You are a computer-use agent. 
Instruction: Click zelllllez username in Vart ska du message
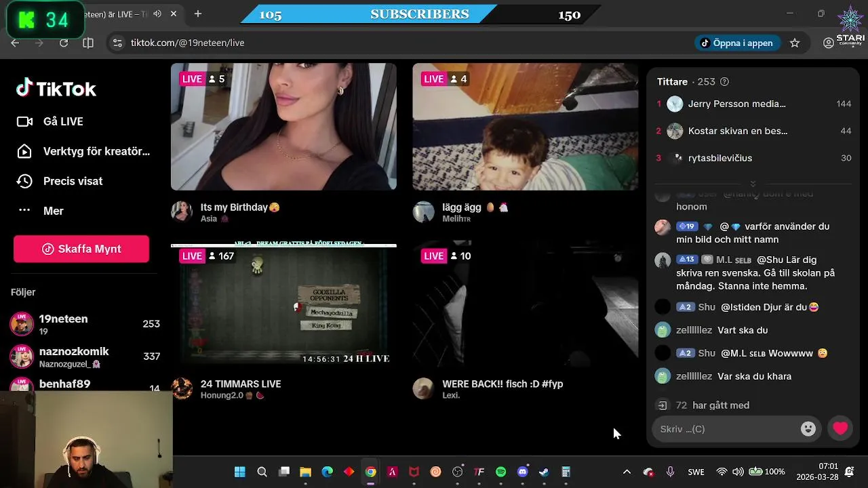click(694, 330)
